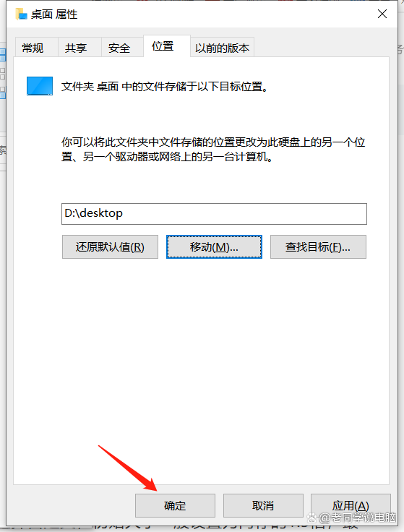Image resolution: width=404 pixels, height=532 pixels.
Task: Click the blue desktop icon
Action: [40, 86]
